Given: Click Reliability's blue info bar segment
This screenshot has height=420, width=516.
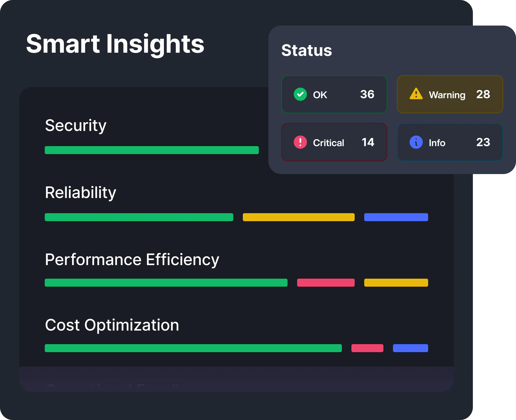Looking at the screenshot, I should [x=396, y=217].
